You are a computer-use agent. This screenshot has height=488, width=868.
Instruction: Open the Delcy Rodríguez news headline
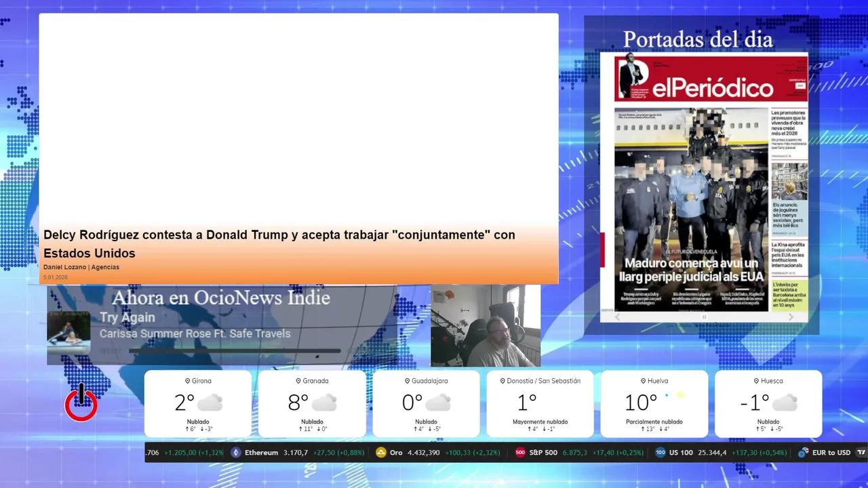[x=279, y=244]
